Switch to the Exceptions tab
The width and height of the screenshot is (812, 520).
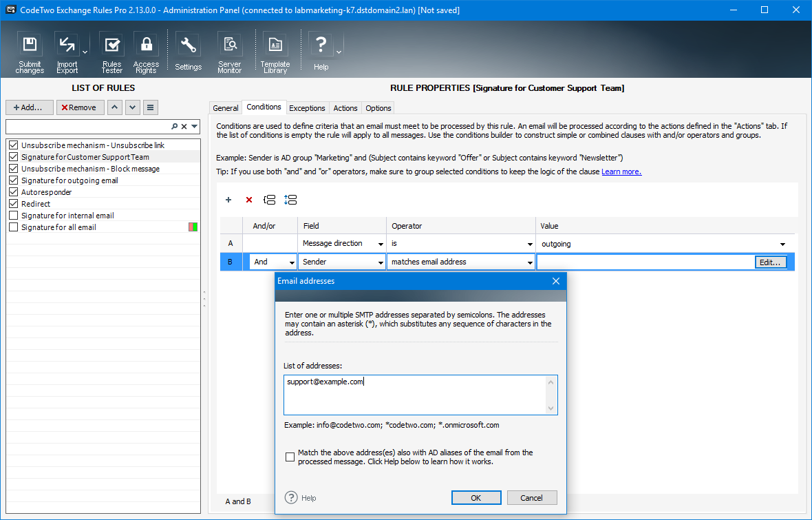coord(307,108)
